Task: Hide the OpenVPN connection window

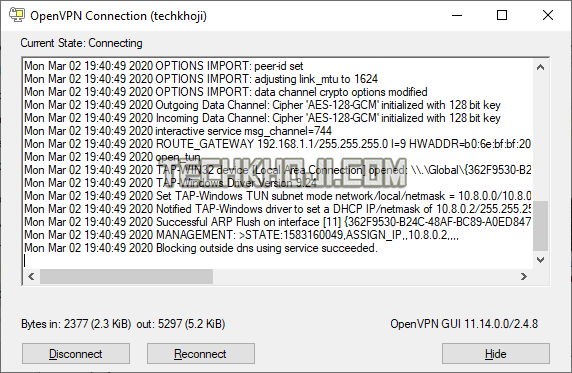Action: pyautogui.click(x=496, y=353)
